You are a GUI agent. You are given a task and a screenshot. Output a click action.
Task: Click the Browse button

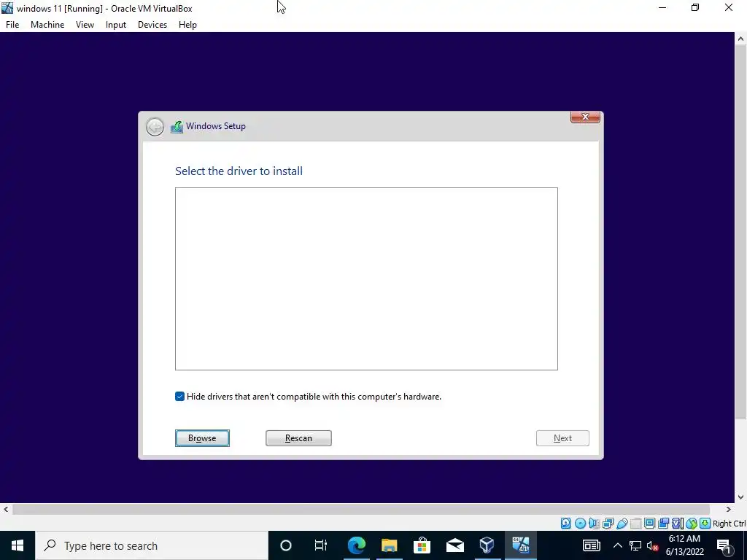tap(202, 438)
